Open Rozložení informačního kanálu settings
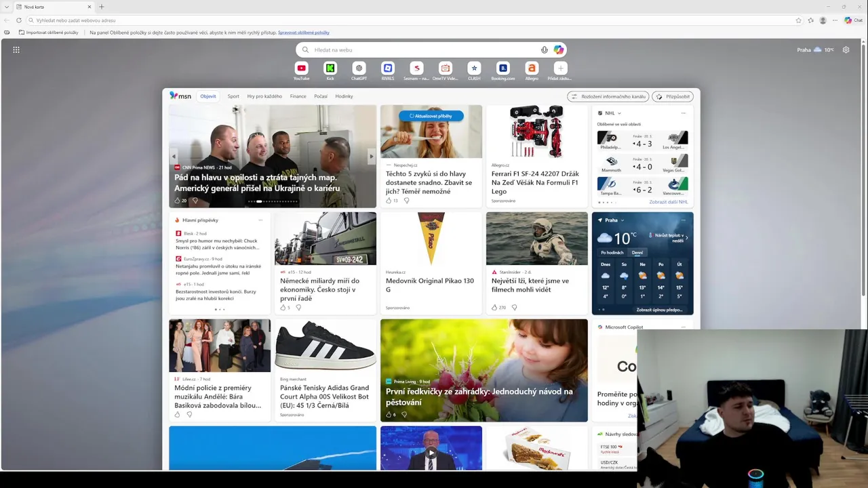 pyautogui.click(x=608, y=97)
